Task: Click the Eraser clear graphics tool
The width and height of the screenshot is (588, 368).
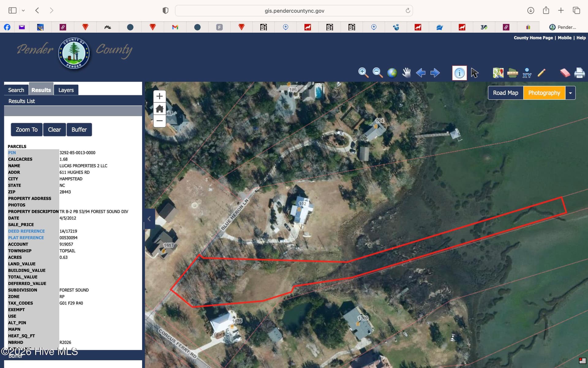Action: click(565, 73)
